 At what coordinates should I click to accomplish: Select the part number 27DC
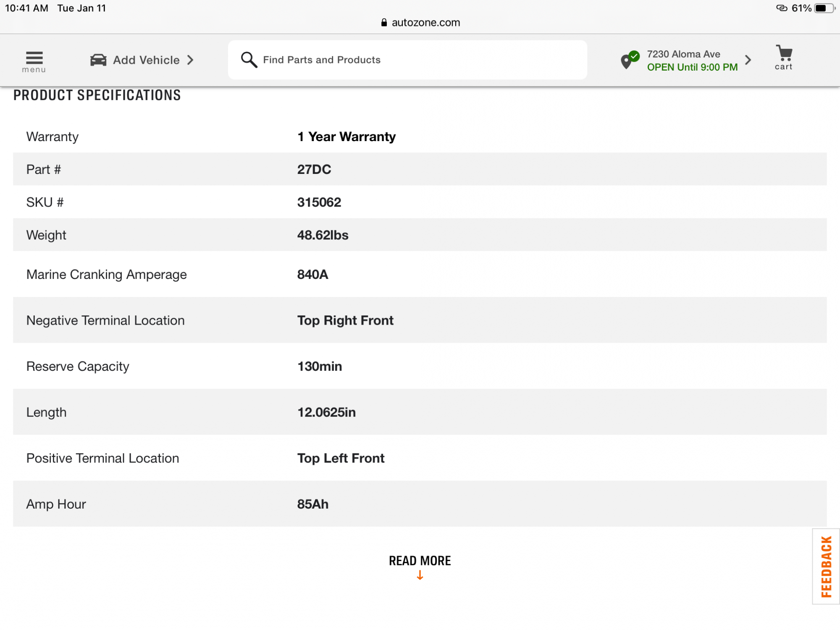click(x=314, y=169)
